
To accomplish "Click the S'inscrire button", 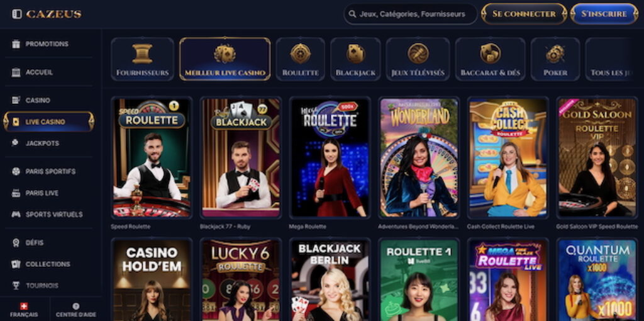I will 604,14.
